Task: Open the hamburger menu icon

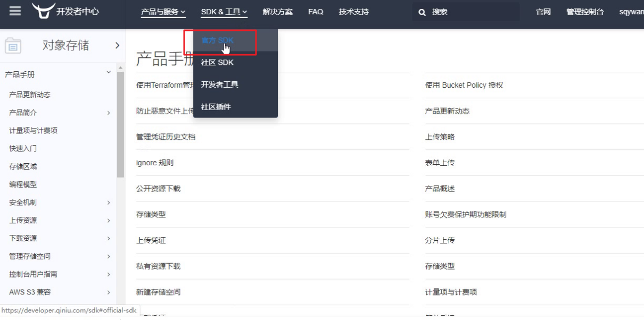Action: [x=15, y=11]
